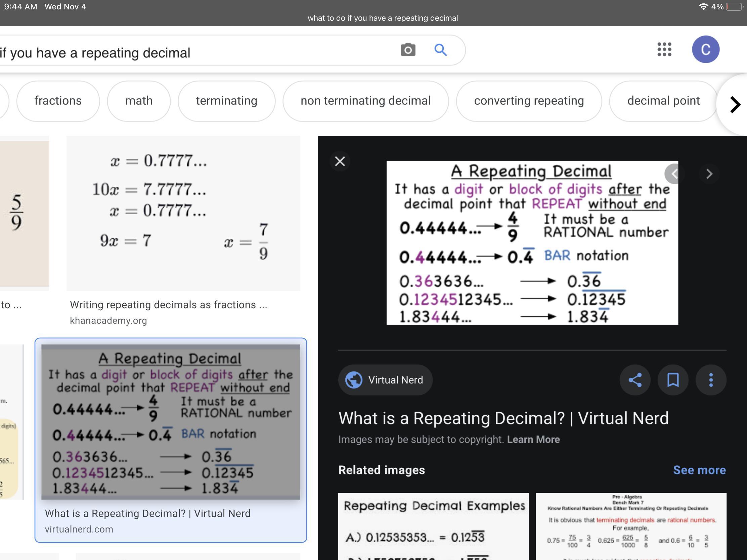Open the account avatar with letter C
This screenshot has height=560, width=747.
pyautogui.click(x=705, y=50)
